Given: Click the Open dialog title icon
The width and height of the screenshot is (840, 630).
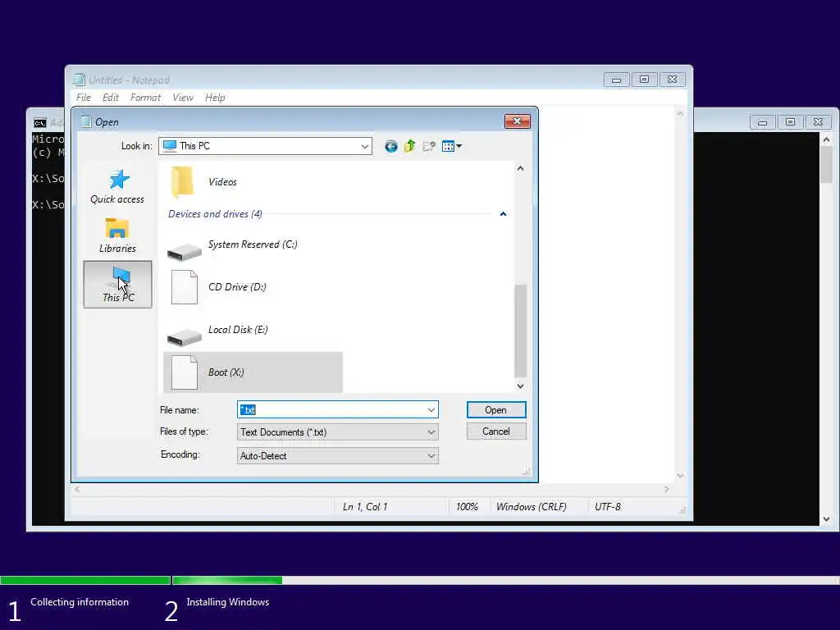Looking at the screenshot, I should [85, 121].
